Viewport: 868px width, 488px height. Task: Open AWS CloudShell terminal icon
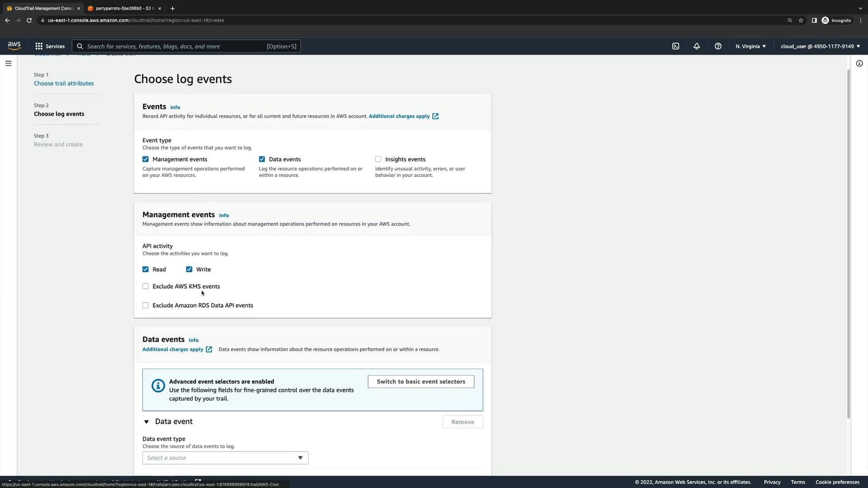tap(675, 46)
